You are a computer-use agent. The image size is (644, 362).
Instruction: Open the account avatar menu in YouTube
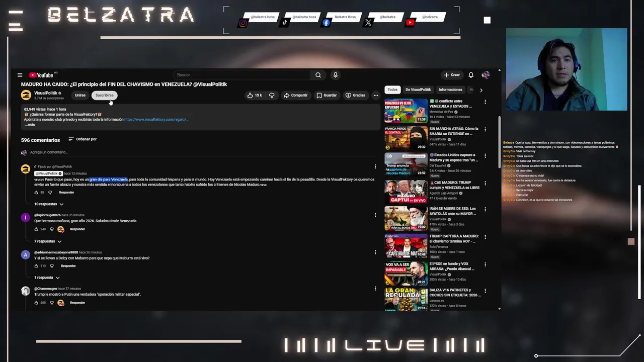pyautogui.click(x=486, y=75)
